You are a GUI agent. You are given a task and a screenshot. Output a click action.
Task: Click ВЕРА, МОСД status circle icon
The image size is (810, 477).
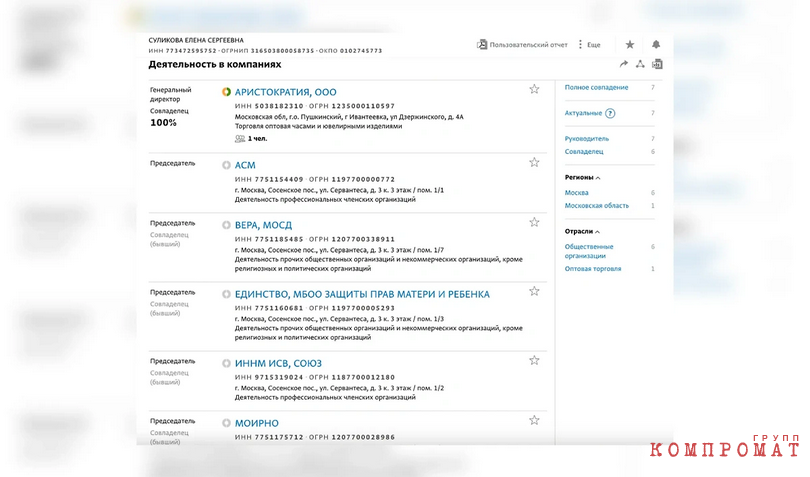click(226, 225)
